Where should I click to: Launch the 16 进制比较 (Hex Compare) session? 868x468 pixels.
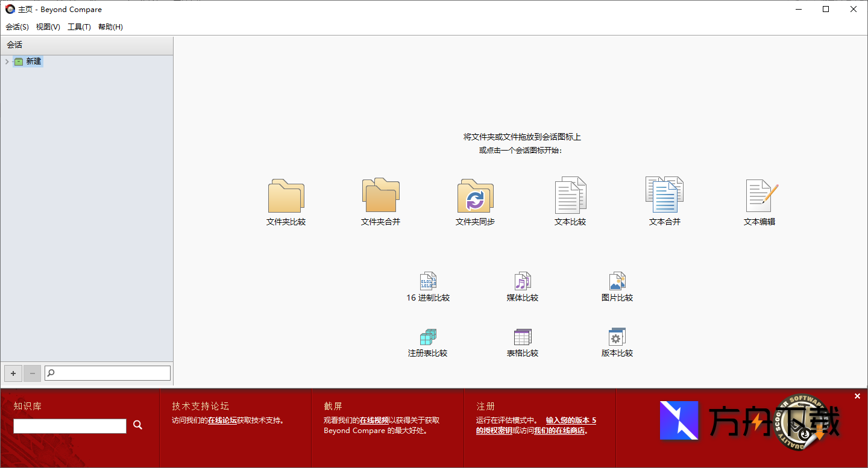pyautogui.click(x=427, y=285)
